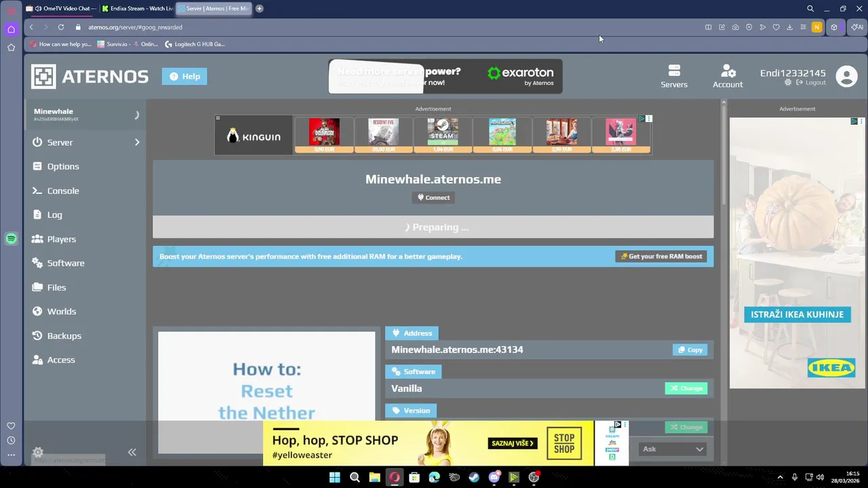Click the exaroton banner ad
The height and width of the screenshot is (488, 868).
[x=446, y=77]
